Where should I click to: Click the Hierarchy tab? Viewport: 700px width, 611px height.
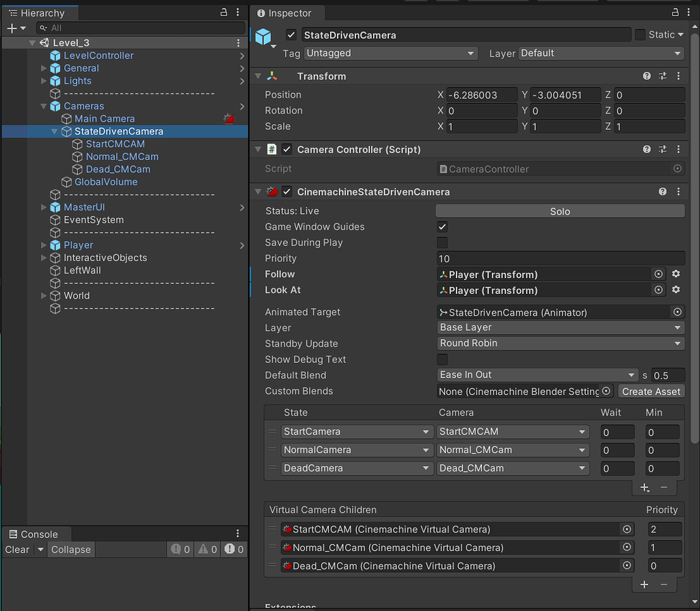[x=41, y=12]
